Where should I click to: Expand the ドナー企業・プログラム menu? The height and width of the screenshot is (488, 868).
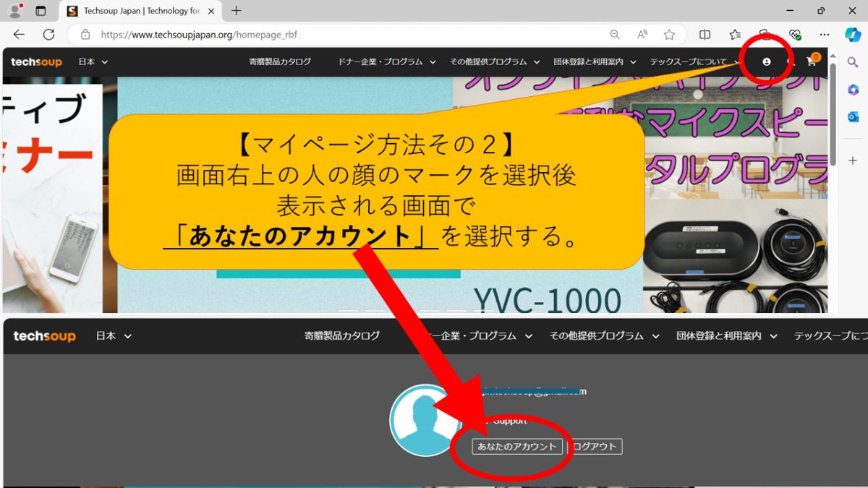tap(382, 61)
